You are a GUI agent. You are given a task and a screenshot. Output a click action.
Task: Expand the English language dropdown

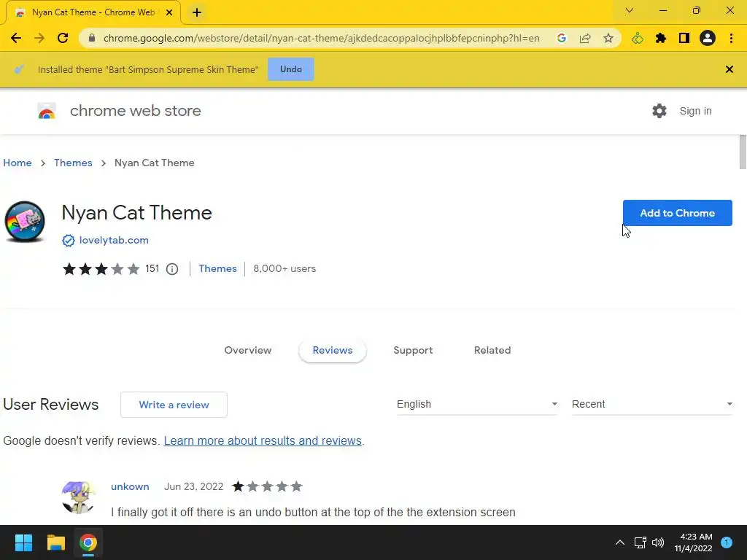tap(477, 404)
